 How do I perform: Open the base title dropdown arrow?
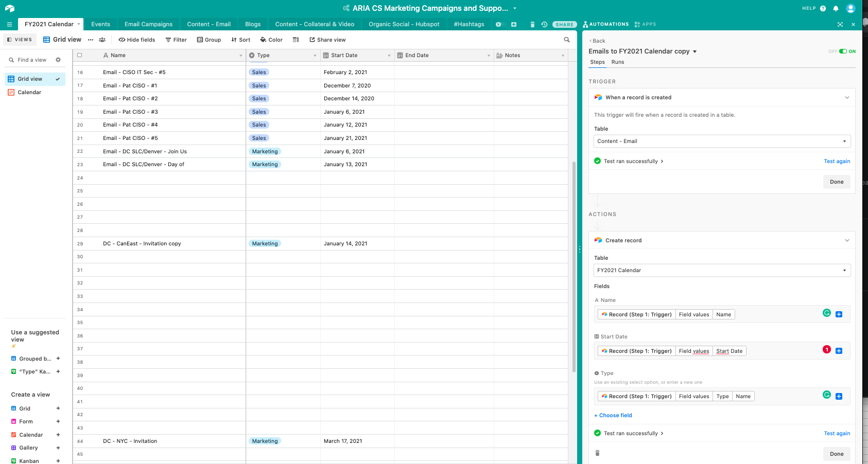coord(514,8)
